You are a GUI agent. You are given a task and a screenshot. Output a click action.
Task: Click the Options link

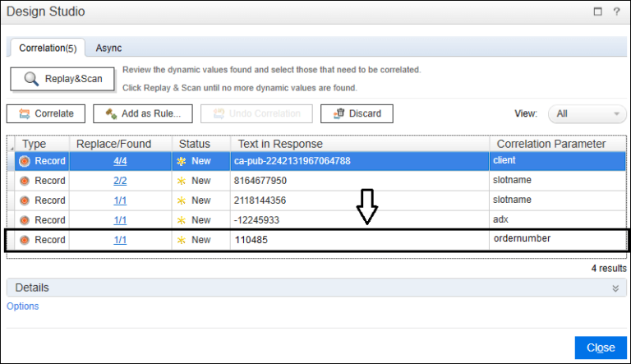22,306
